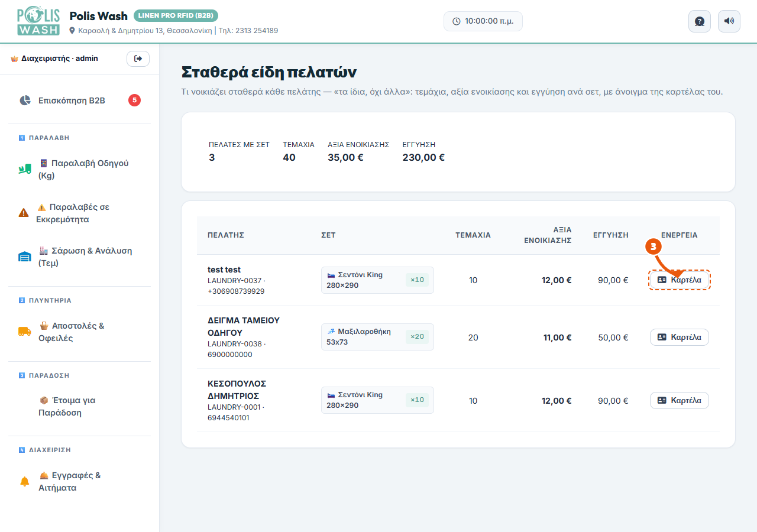Click the ×20 quantity tag
Image resolution: width=757 pixels, height=532 pixels.
(417, 337)
